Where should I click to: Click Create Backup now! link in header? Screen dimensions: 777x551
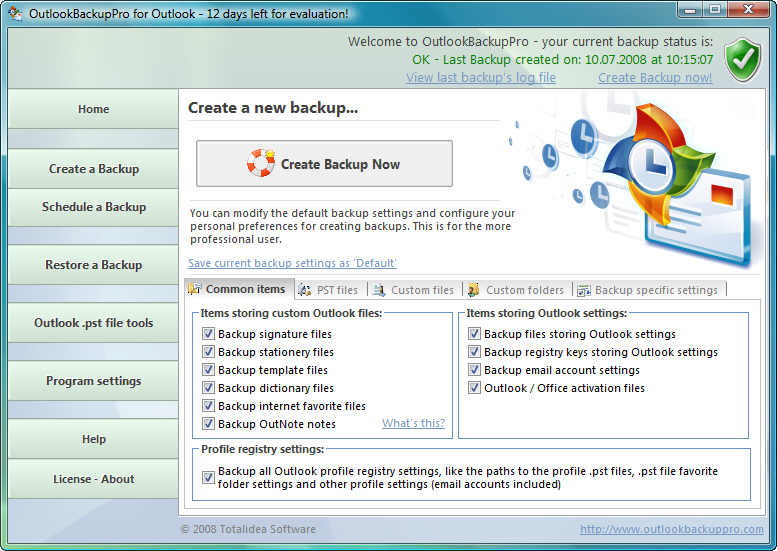tap(655, 78)
